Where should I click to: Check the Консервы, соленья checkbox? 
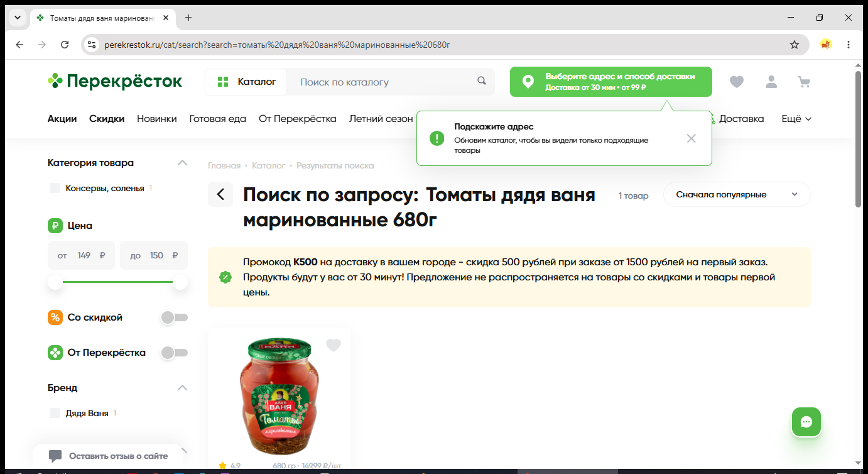(x=55, y=188)
